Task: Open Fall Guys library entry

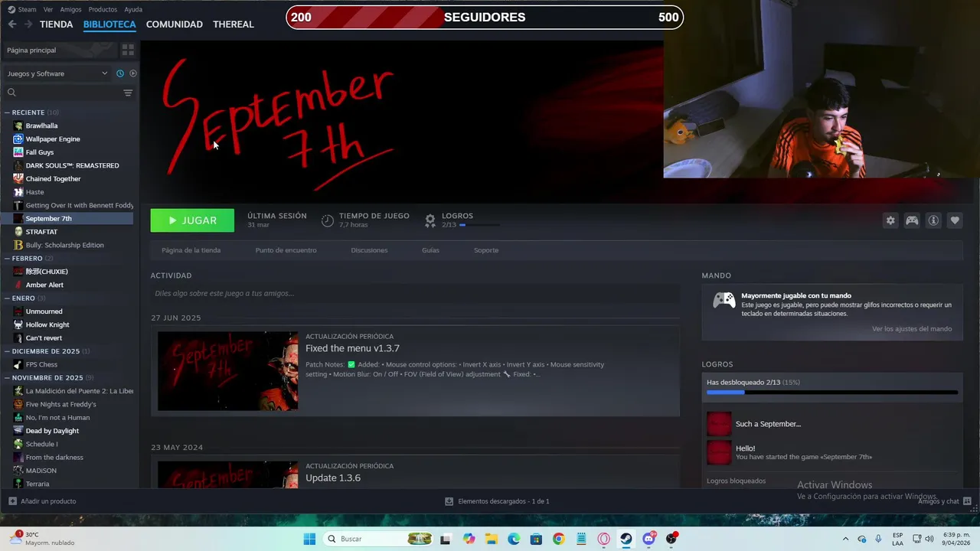Action: click(40, 152)
